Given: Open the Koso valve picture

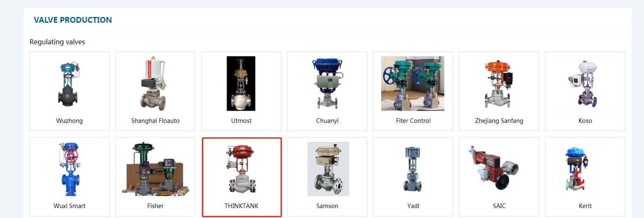Looking at the screenshot, I should (x=585, y=84).
